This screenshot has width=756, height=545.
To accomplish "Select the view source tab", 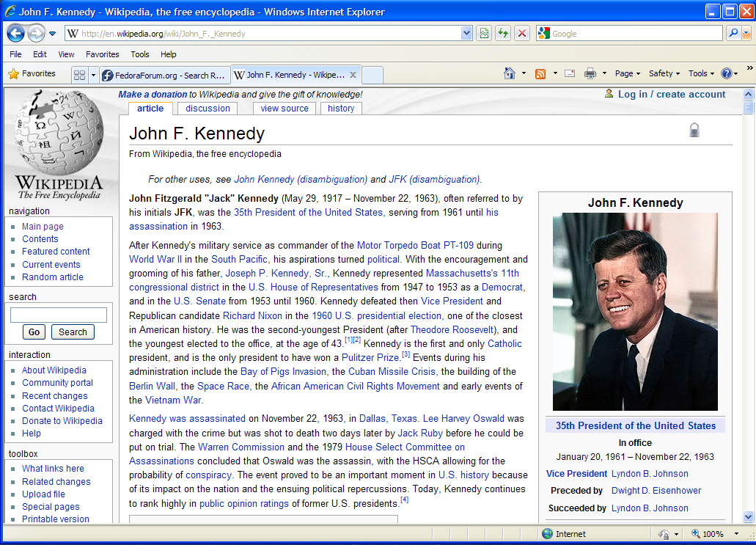I will (285, 109).
